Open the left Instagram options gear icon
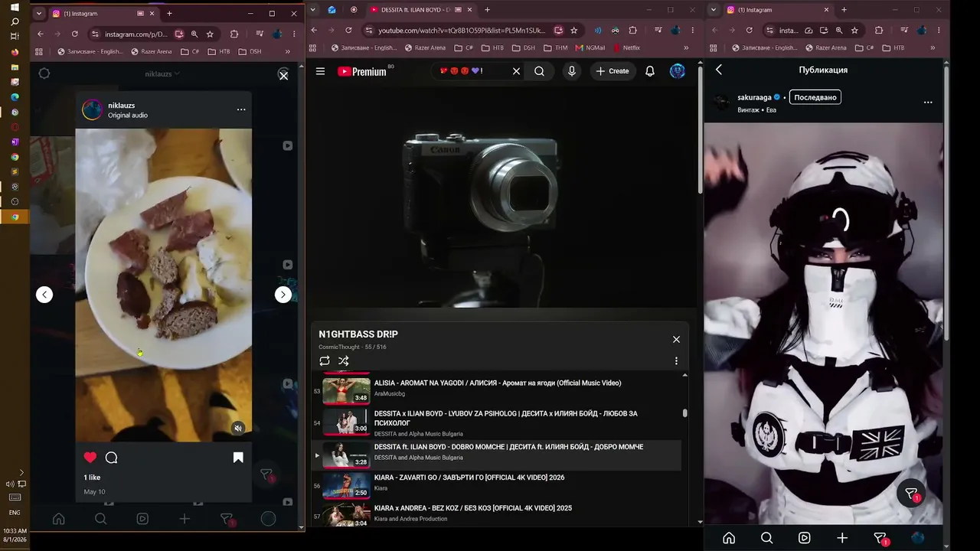This screenshot has width=980, height=551. click(44, 73)
